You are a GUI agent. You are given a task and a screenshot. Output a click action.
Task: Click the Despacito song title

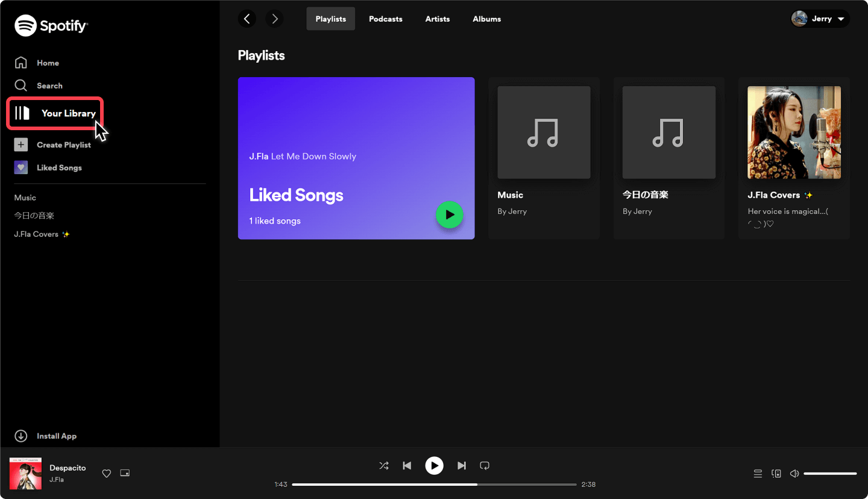point(68,468)
